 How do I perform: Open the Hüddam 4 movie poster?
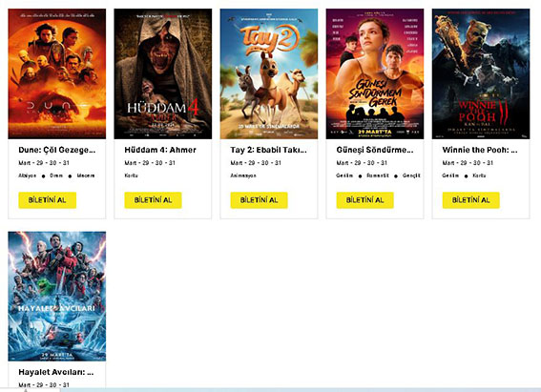tap(163, 73)
